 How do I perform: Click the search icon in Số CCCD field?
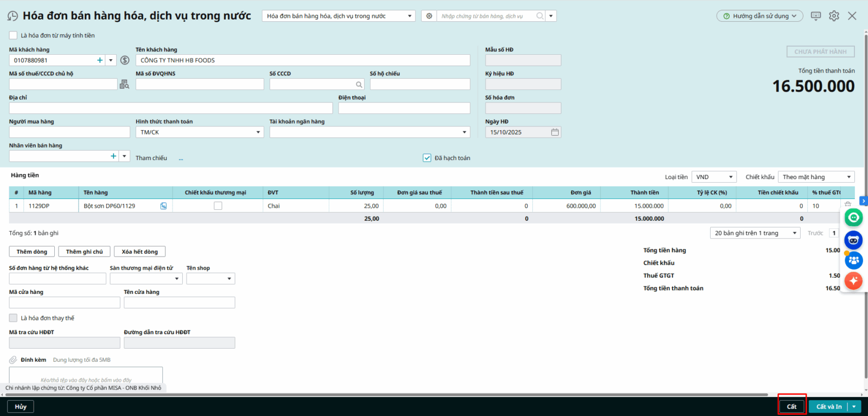[x=359, y=85]
